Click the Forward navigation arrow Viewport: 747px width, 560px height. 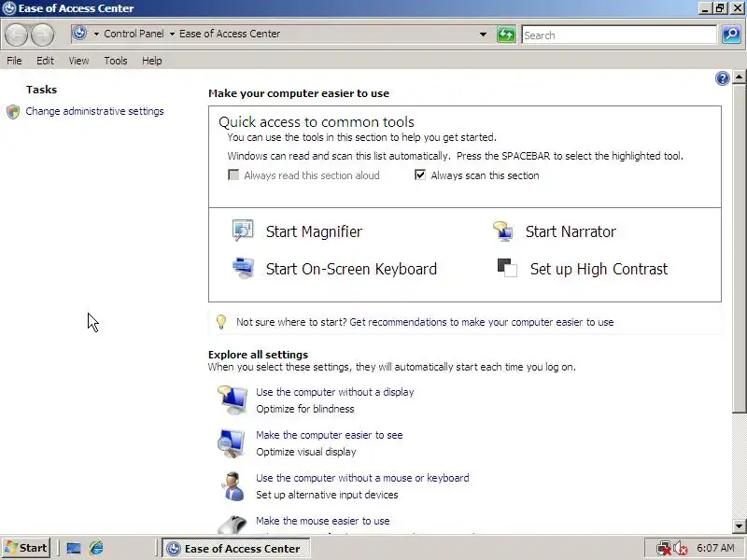(42, 35)
